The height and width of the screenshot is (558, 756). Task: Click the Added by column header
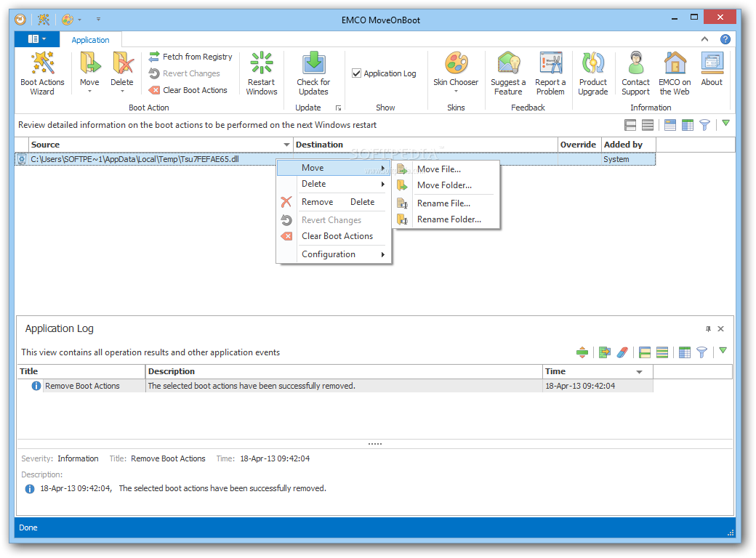pyautogui.click(x=629, y=145)
